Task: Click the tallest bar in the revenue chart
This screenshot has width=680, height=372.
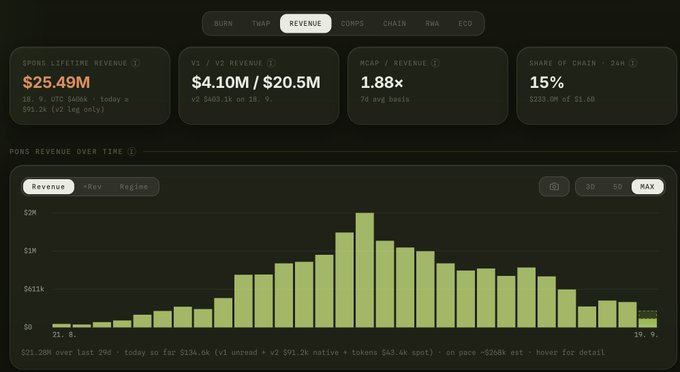Action: coord(365,270)
